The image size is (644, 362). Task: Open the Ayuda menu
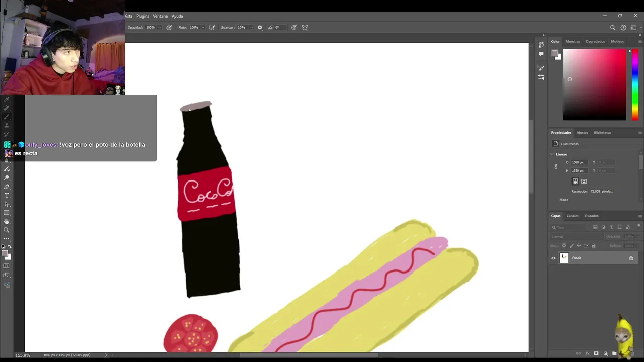(x=177, y=16)
